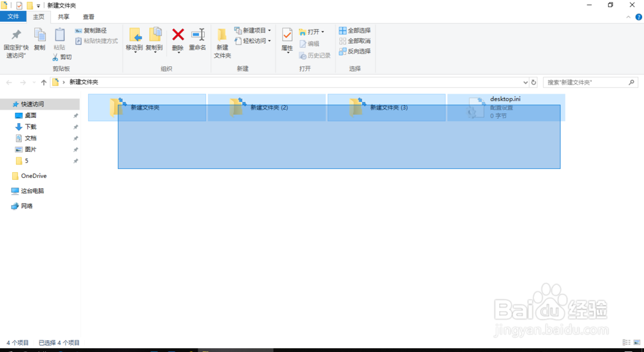Click the address bar path 新建文件夹
Image resolution: width=644 pixels, height=352 pixels.
(x=84, y=83)
